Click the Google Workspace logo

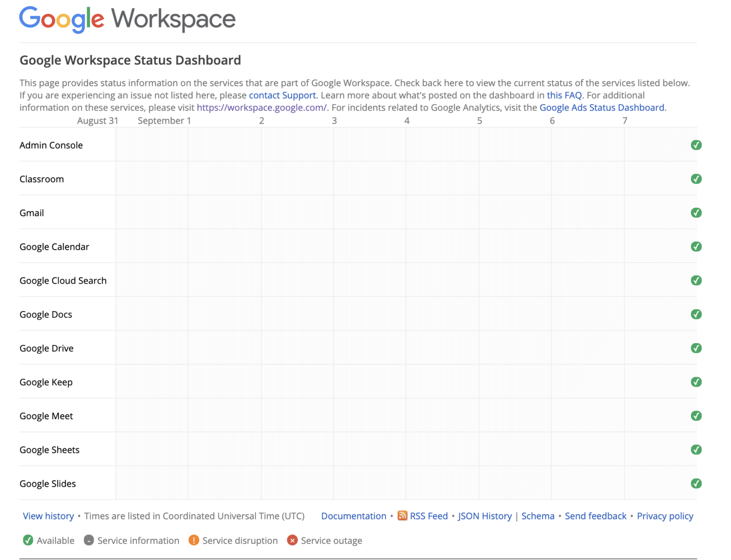click(x=127, y=19)
